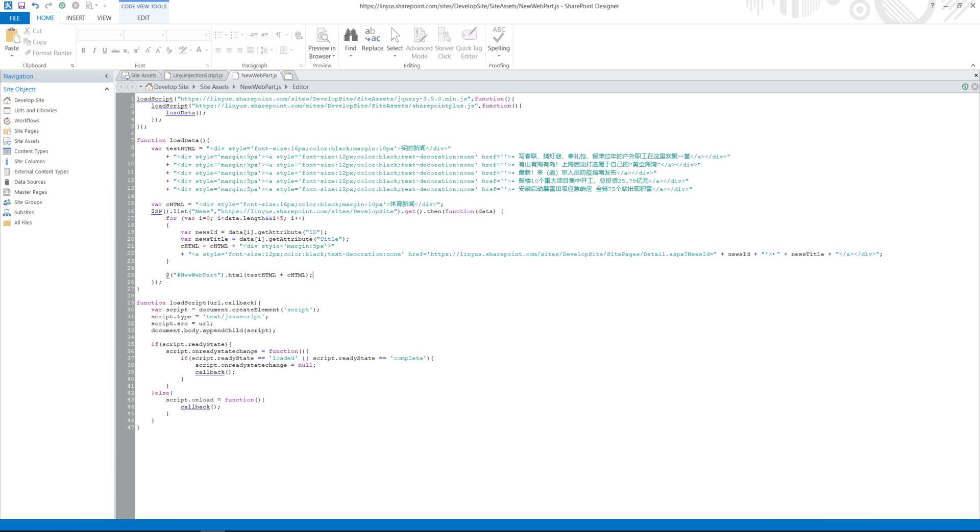Click the Copy icon in Clipboard group
Image resolution: width=980 pixels, height=532 pixels.
[28, 42]
